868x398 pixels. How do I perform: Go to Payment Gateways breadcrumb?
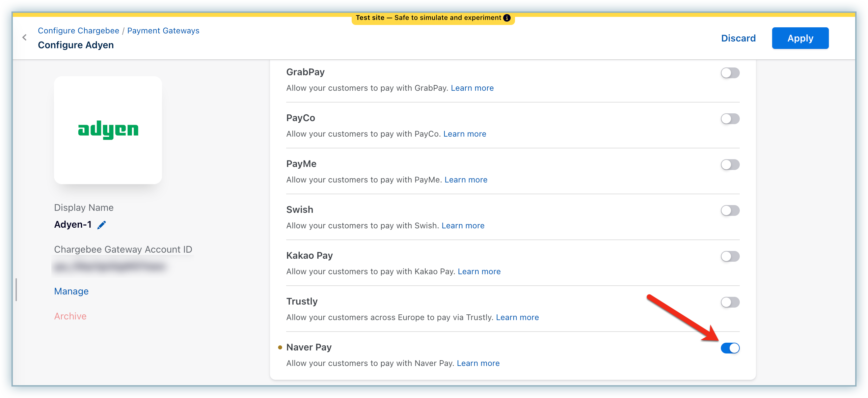(x=163, y=31)
